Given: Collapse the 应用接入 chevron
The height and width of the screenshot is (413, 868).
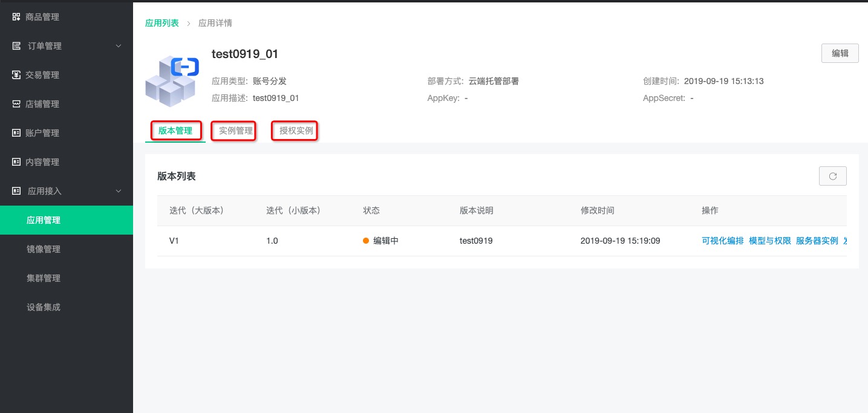Looking at the screenshot, I should [x=119, y=191].
